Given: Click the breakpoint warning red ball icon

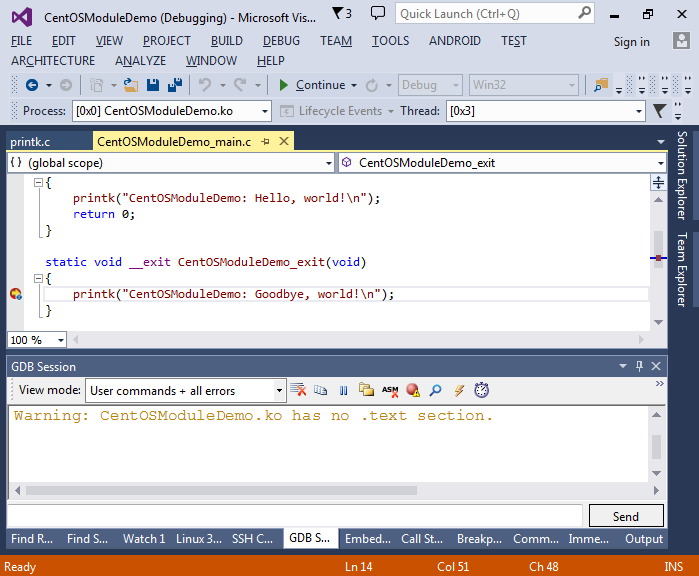Looking at the screenshot, I should pyautogui.click(x=413, y=390).
